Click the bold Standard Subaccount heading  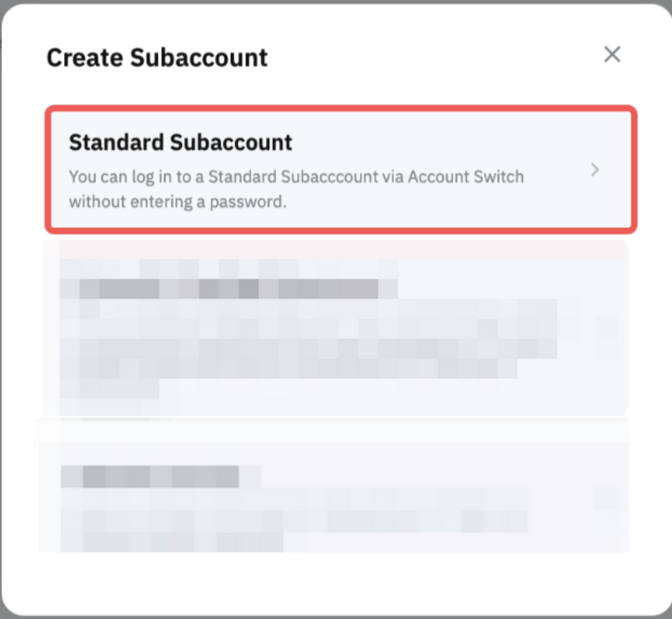pos(180,142)
